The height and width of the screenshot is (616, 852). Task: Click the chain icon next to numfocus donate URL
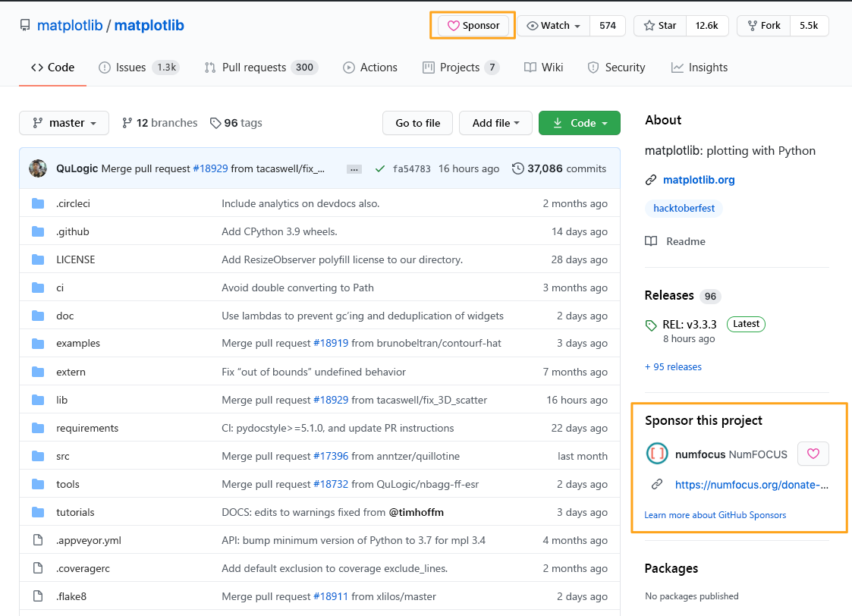[x=657, y=484]
